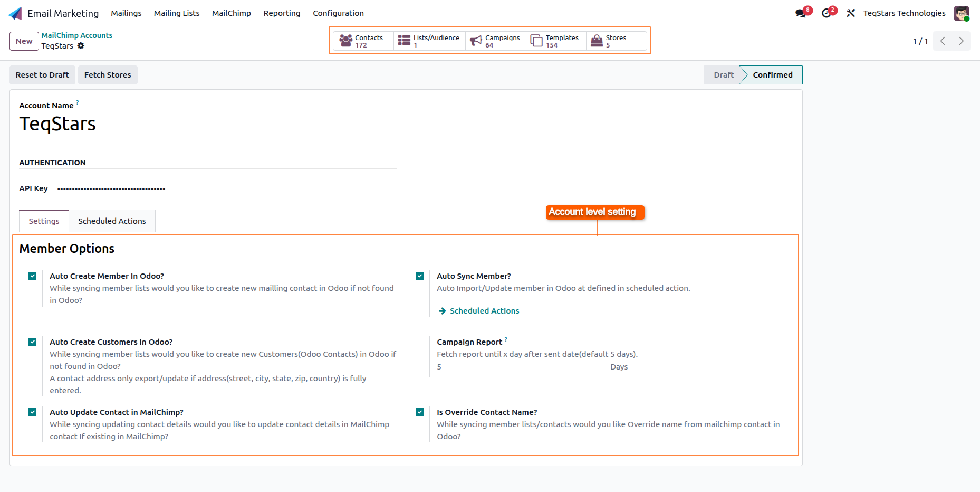Screen dimensions: 980x492
Task: Open the Reporting menu
Action: [x=282, y=13]
